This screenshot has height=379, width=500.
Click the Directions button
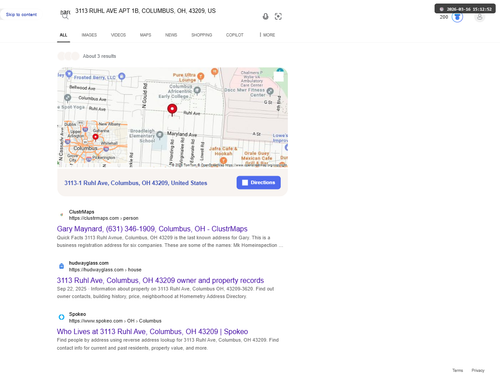(259, 183)
